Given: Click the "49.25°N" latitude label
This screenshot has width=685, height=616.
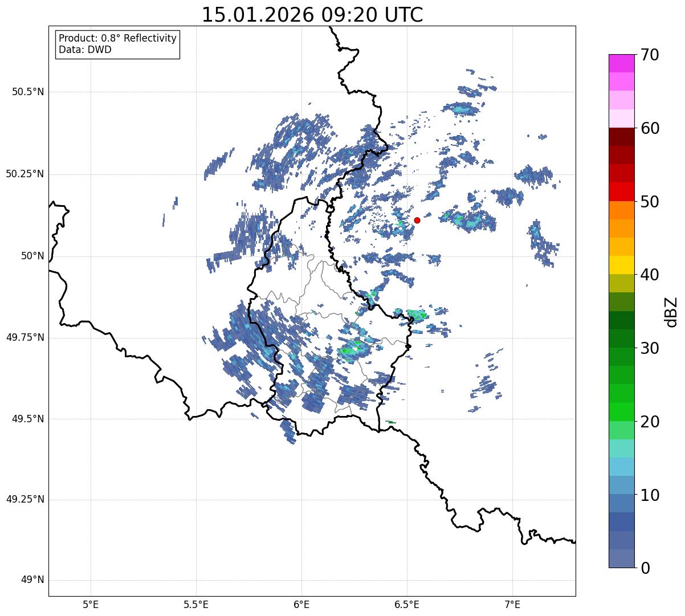Looking at the screenshot, I should (25, 500).
